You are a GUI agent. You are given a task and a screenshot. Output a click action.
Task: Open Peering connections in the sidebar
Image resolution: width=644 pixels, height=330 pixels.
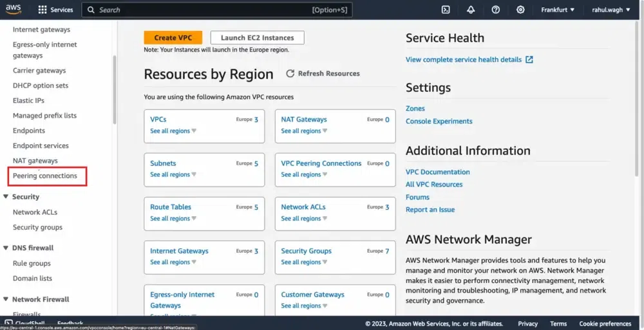point(45,176)
